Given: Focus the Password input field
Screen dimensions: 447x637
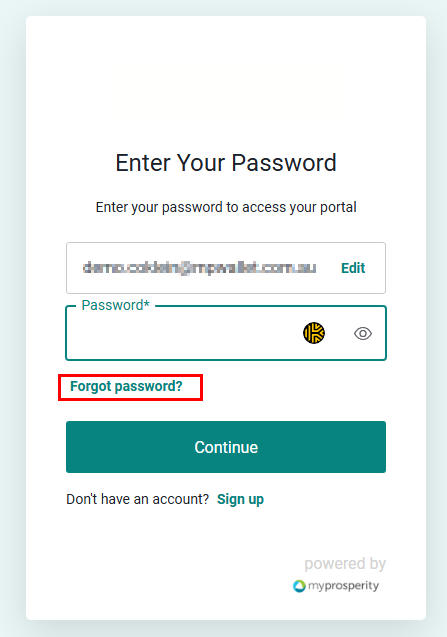Looking at the screenshot, I should click(226, 333).
